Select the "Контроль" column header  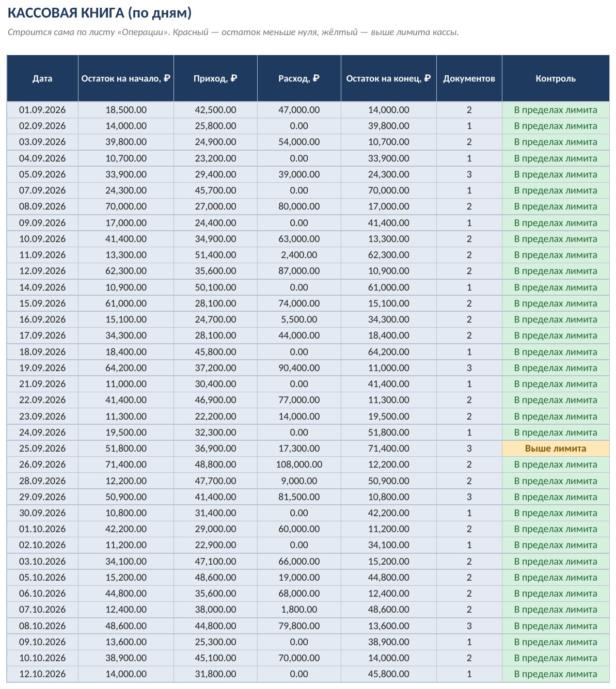click(x=556, y=78)
